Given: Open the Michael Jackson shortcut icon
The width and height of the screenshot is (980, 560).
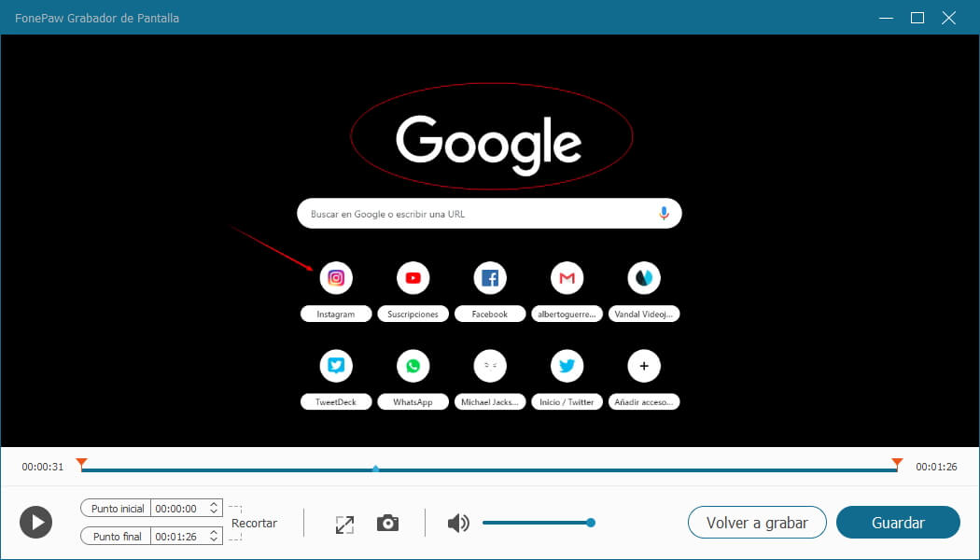Looking at the screenshot, I should 490,366.
